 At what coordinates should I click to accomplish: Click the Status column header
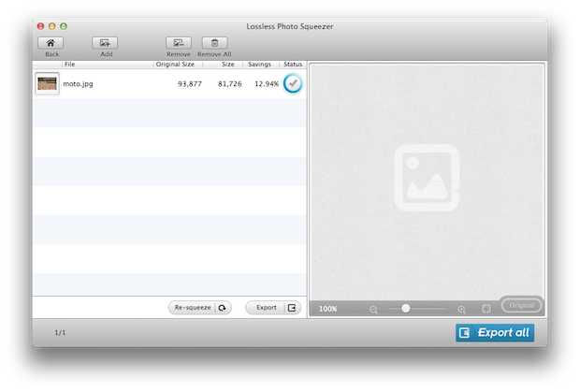click(x=292, y=65)
